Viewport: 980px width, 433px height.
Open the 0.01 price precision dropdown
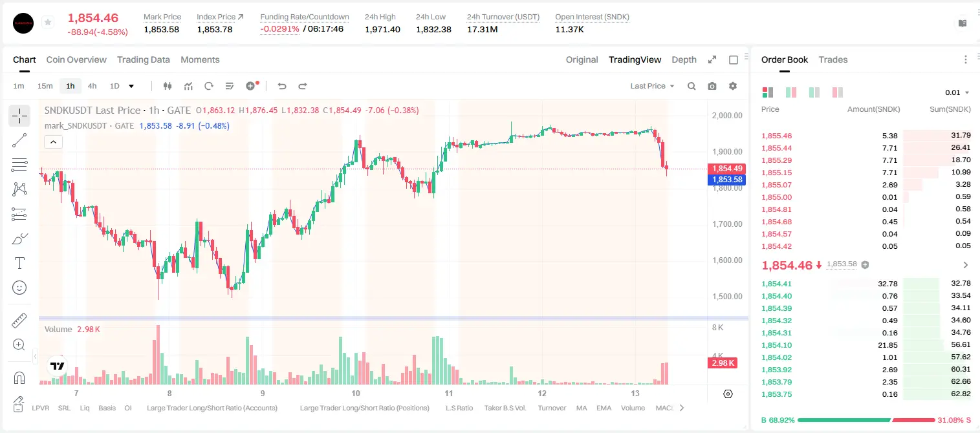pyautogui.click(x=957, y=92)
